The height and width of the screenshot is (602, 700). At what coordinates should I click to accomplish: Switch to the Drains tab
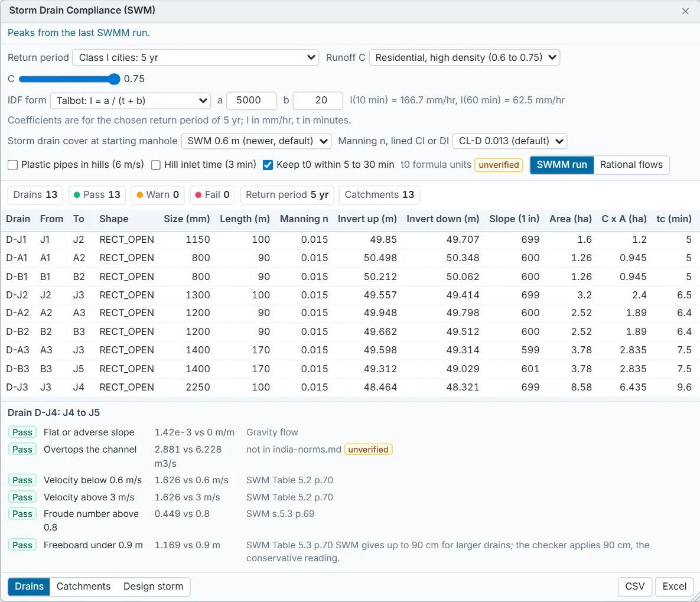pyautogui.click(x=29, y=587)
